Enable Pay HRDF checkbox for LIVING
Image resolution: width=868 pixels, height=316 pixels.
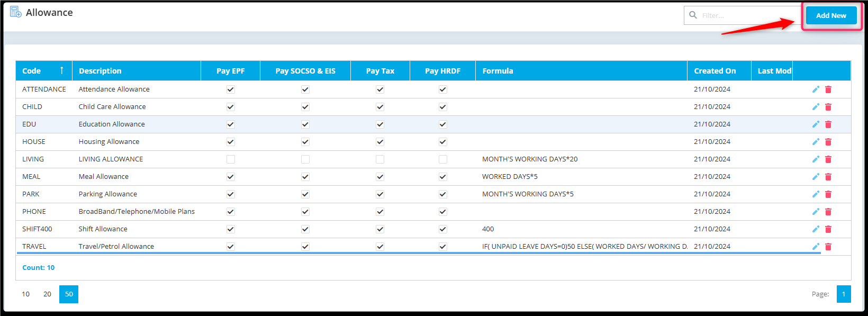[443, 159]
